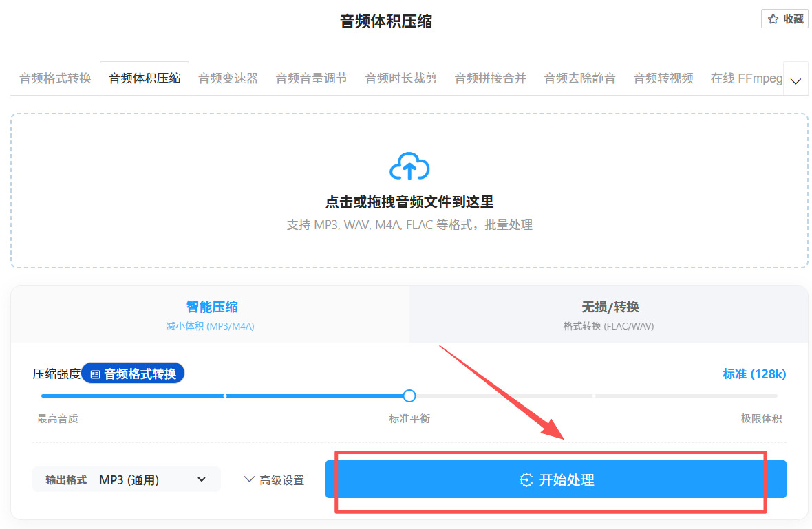Expand the tab list overflow chevron

coord(796,80)
